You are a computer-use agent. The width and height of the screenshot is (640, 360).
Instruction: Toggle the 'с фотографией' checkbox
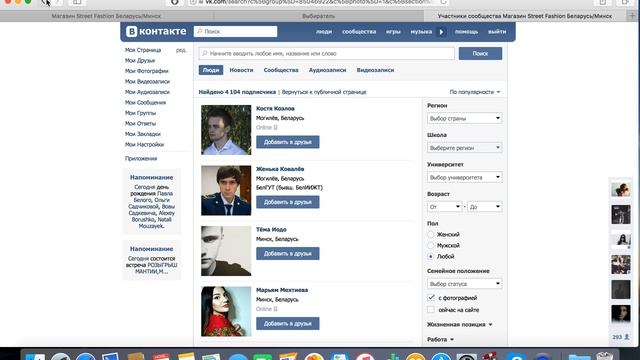coord(431,298)
